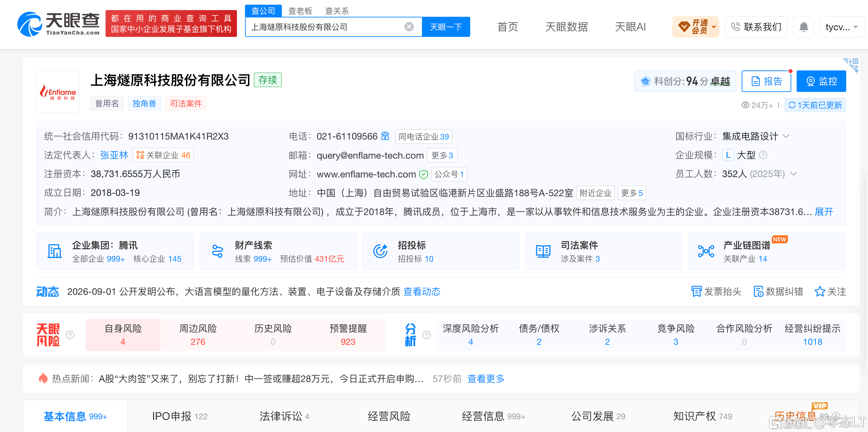
Task: Open legal representative 张亚林 link
Action: tap(114, 155)
